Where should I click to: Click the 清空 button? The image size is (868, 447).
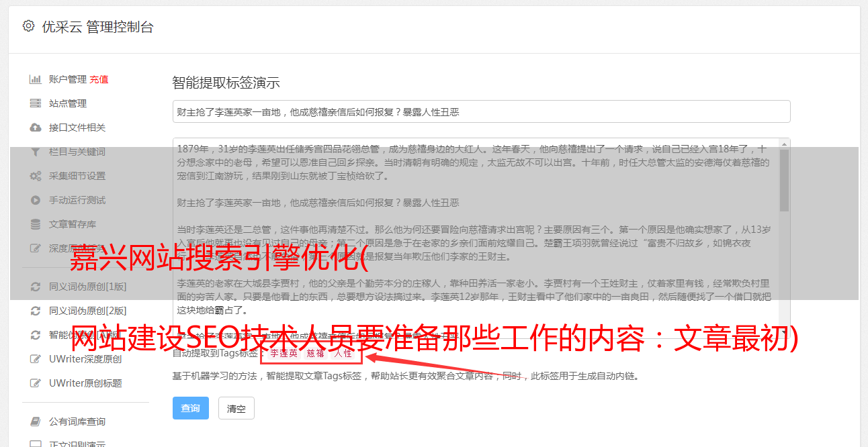pyautogui.click(x=236, y=408)
